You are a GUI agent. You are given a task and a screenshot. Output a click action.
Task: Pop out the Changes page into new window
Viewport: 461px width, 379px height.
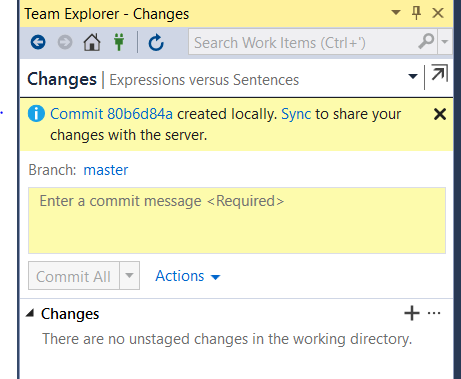click(439, 74)
